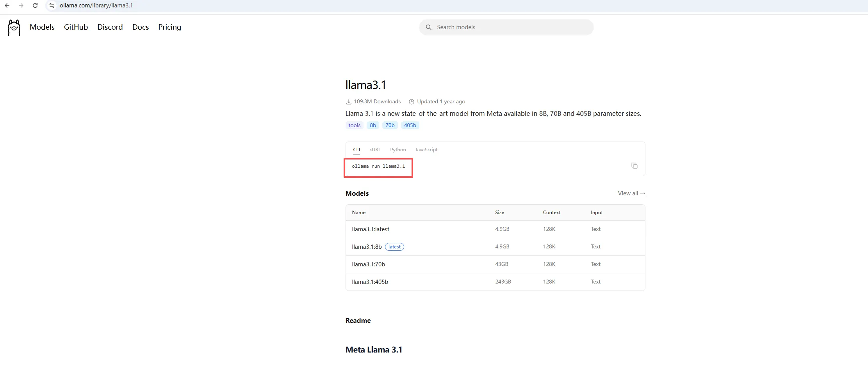Switch to the cURL tab

coord(375,150)
